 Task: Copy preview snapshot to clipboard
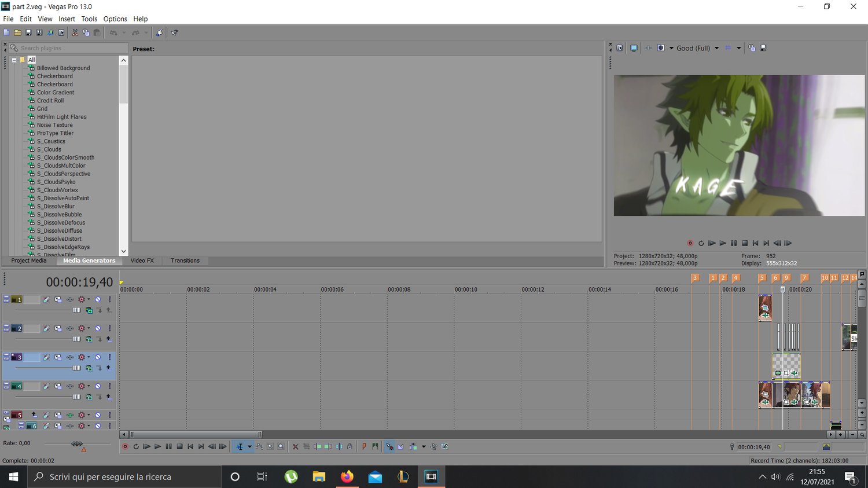click(752, 48)
